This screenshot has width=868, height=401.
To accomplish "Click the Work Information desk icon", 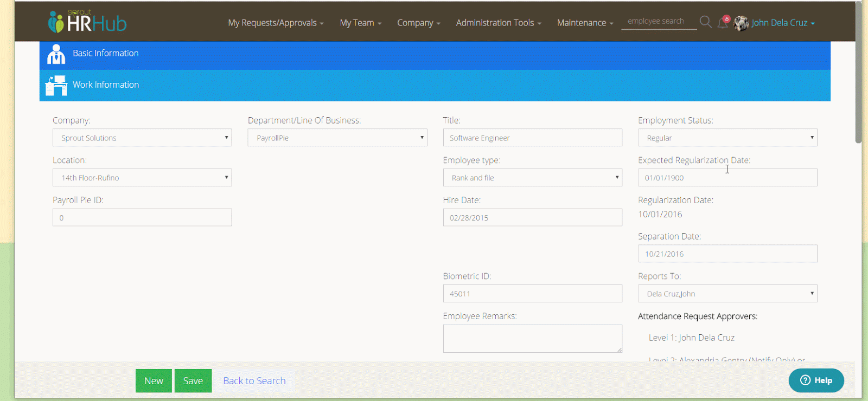I will pyautogui.click(x=56, y=86).
